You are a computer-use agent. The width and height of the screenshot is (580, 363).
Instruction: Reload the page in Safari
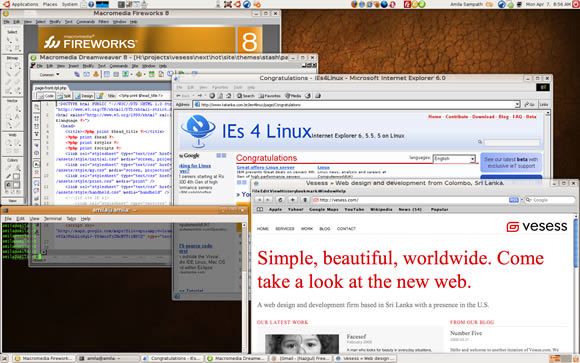click(x=280, y=200)
